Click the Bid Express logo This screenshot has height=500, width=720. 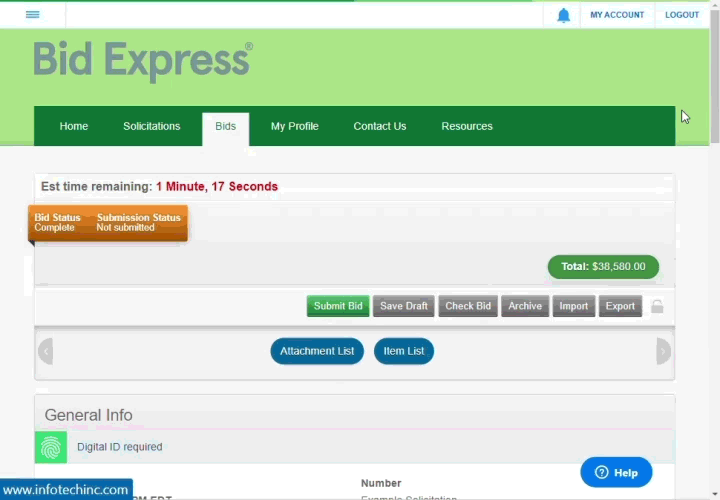point(143,61)
